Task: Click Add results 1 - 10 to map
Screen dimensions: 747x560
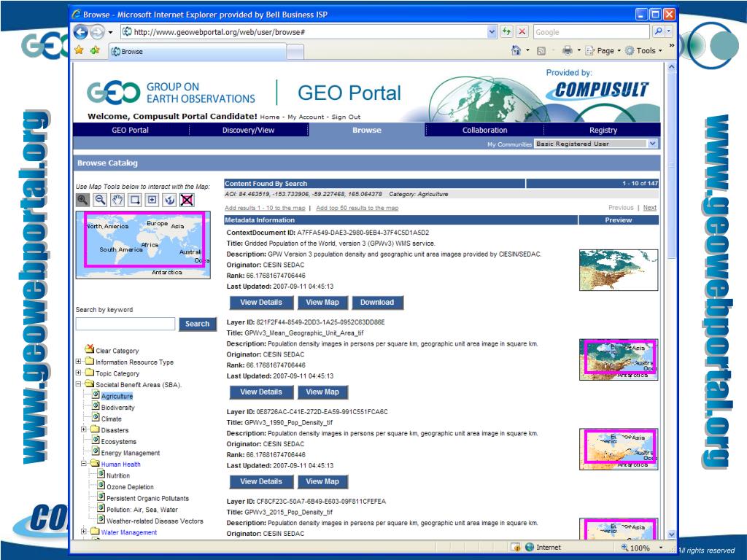Action: 265,208
